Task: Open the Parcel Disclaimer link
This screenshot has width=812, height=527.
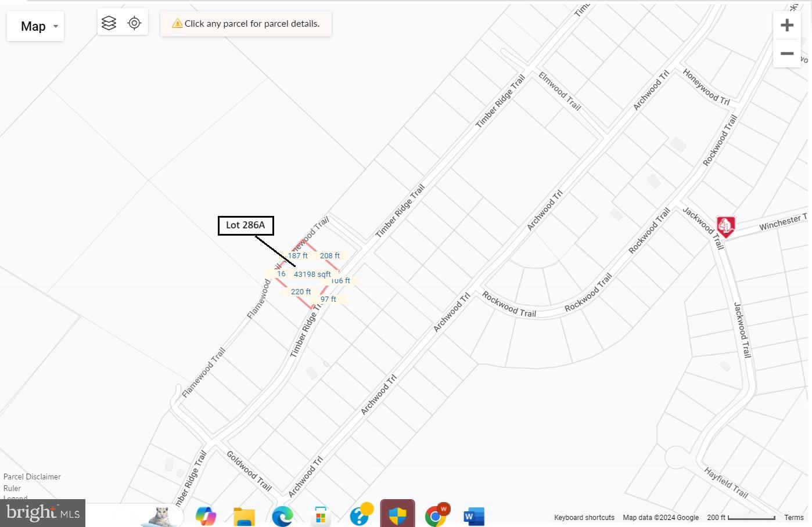Action: (32, 477)
